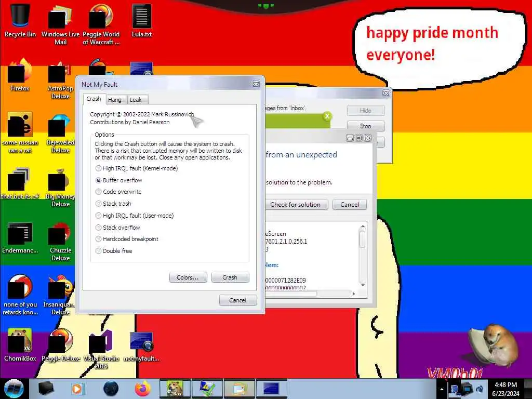Click the Crash button
The height and width of the screenshot is (399, 532).
pyautogui.click(x=230, y=277)
